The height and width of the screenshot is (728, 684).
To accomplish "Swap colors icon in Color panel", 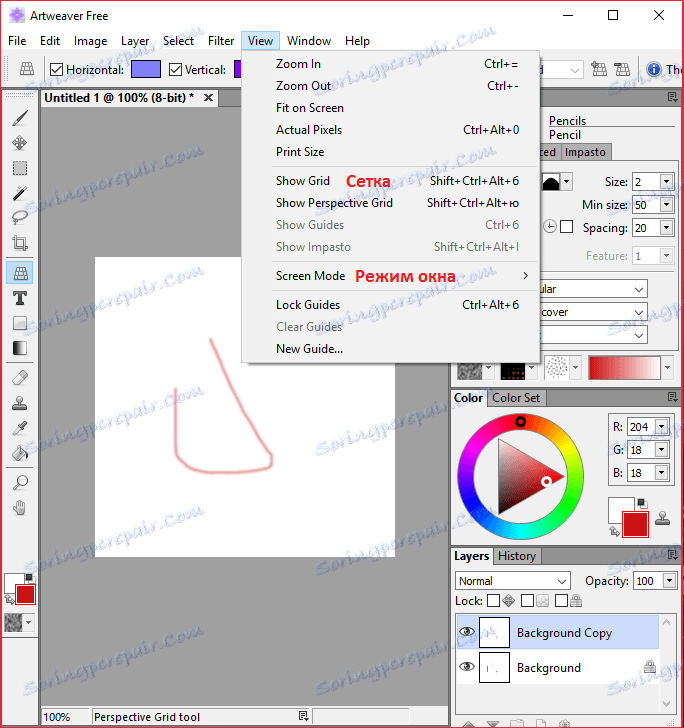I will 614,532.
